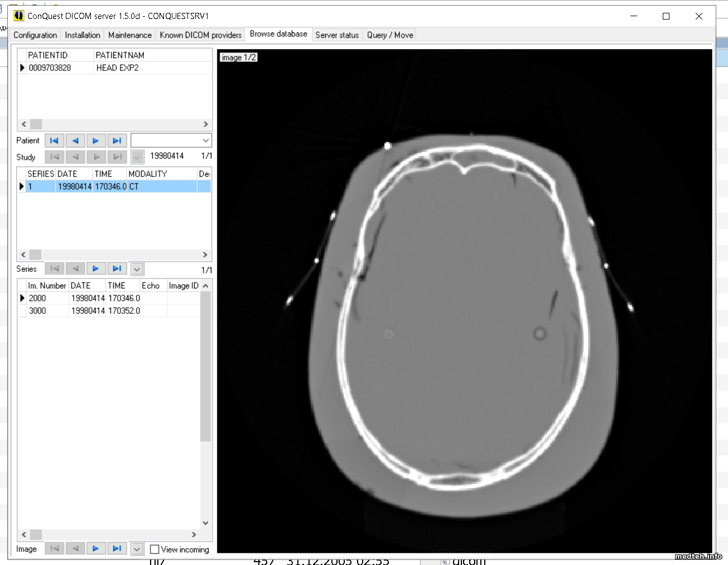Switch to the Configuration tab
The height and width of the screenshot is (565, 728).
35,35
